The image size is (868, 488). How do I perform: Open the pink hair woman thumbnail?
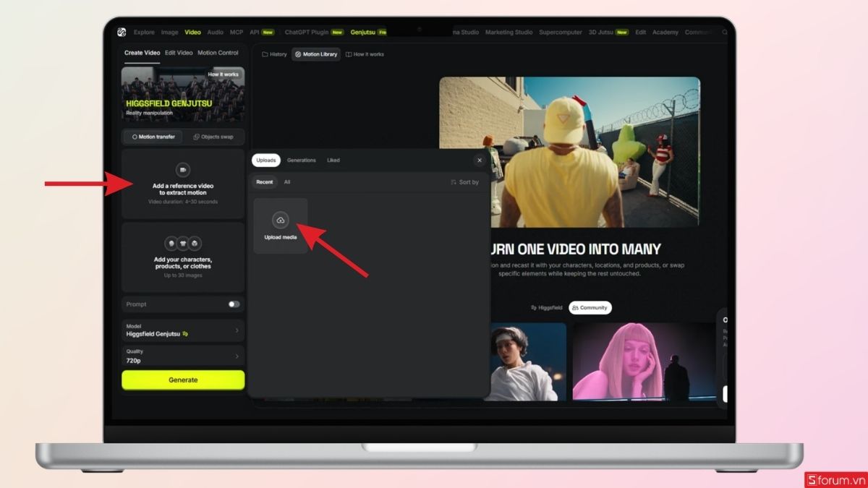click(x=646, y=361)
